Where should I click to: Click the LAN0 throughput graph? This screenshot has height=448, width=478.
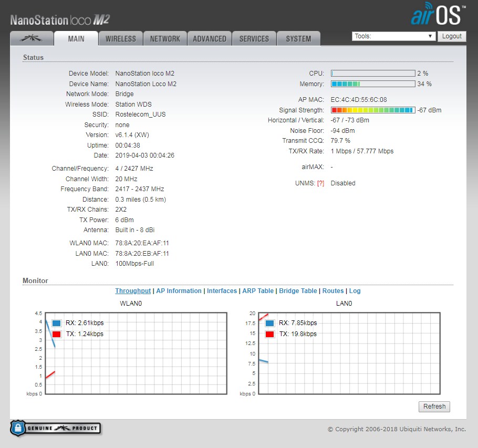click(349, 353)
